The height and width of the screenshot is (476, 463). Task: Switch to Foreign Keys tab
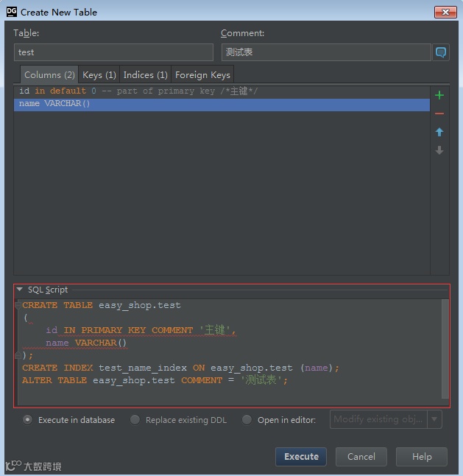tap(202, 74)
